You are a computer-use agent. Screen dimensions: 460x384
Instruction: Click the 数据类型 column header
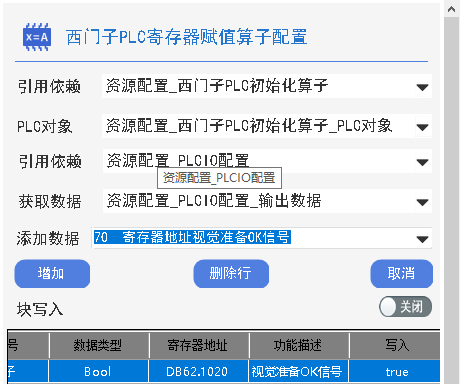click(x=99, y=345)
